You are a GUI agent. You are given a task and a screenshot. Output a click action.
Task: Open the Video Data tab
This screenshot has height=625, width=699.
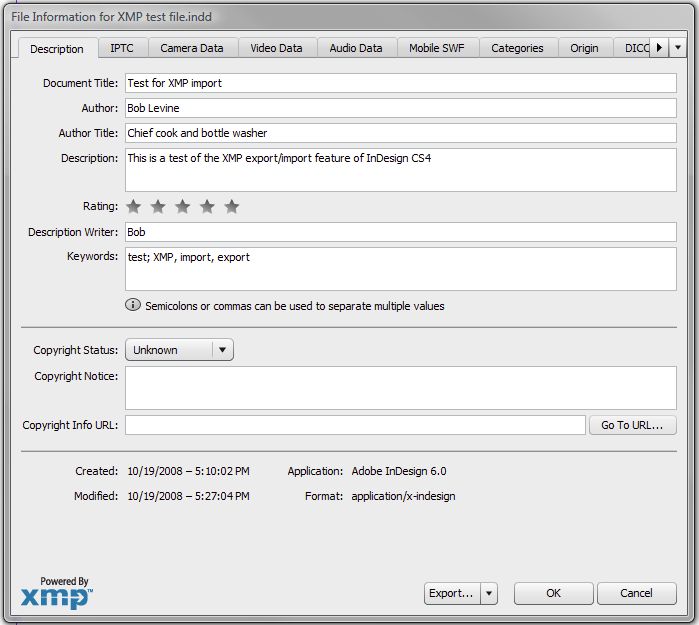point(276,48)
